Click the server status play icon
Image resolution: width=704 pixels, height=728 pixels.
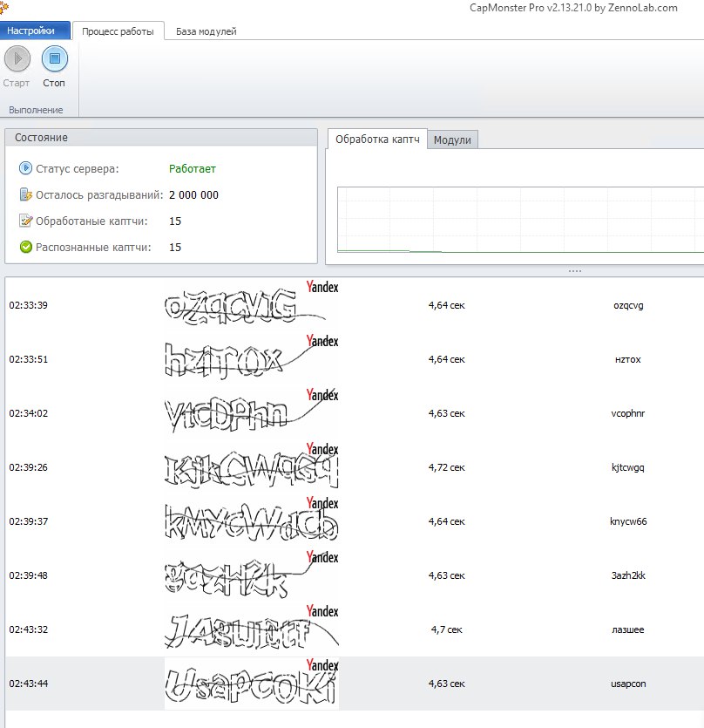click(x=26, y=168)
